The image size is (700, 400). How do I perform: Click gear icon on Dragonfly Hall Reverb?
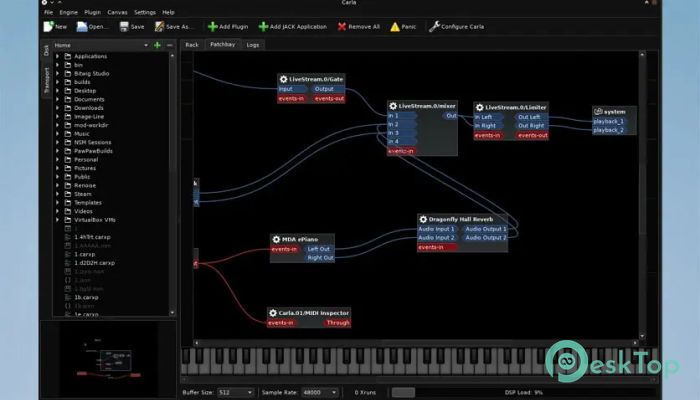point(423,219)
